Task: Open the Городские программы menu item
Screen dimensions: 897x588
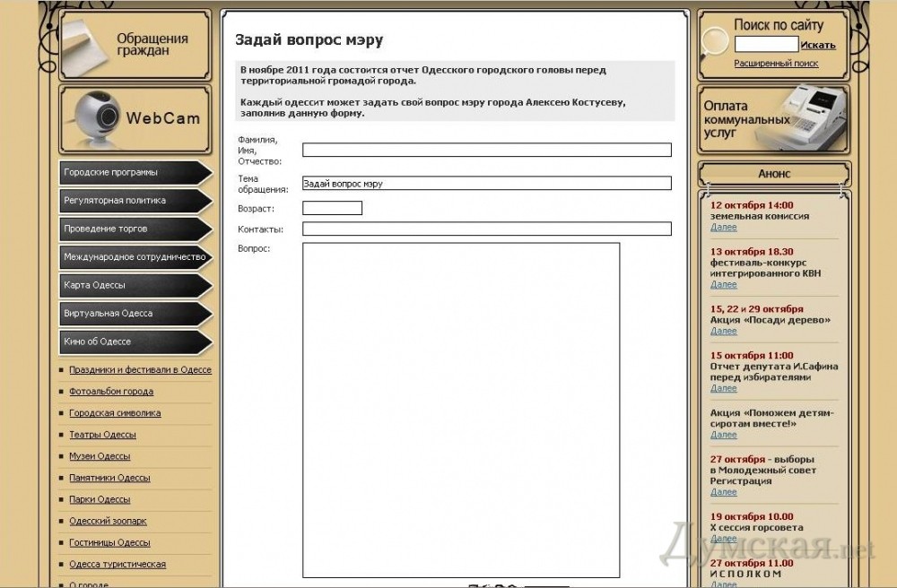Action: point(135,172)
